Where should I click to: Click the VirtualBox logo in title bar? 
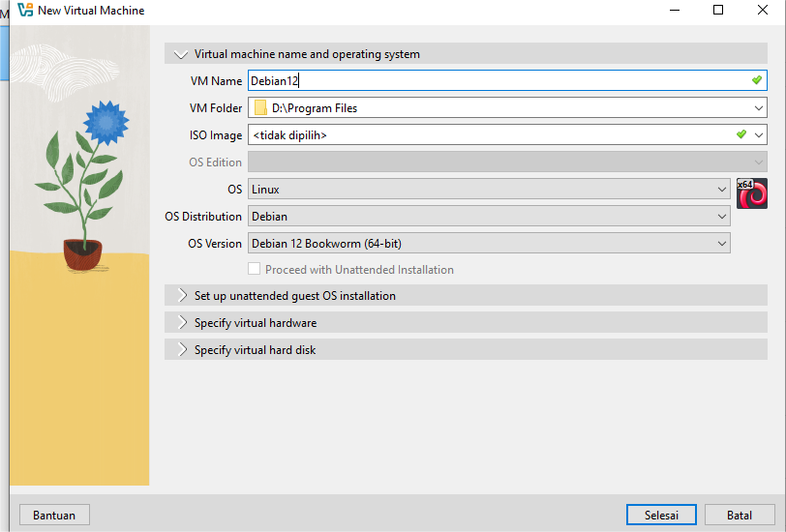25,11
